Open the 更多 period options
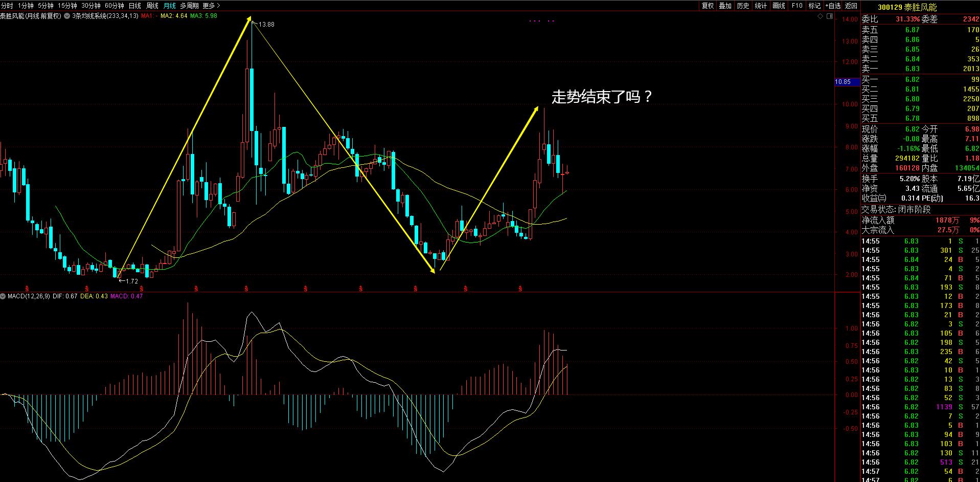 click(211, 6)
